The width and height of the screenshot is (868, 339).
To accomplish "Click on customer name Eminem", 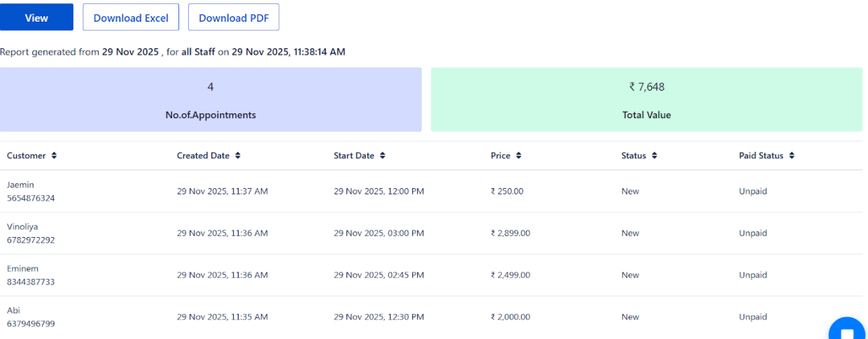I will tap(23, 268).
